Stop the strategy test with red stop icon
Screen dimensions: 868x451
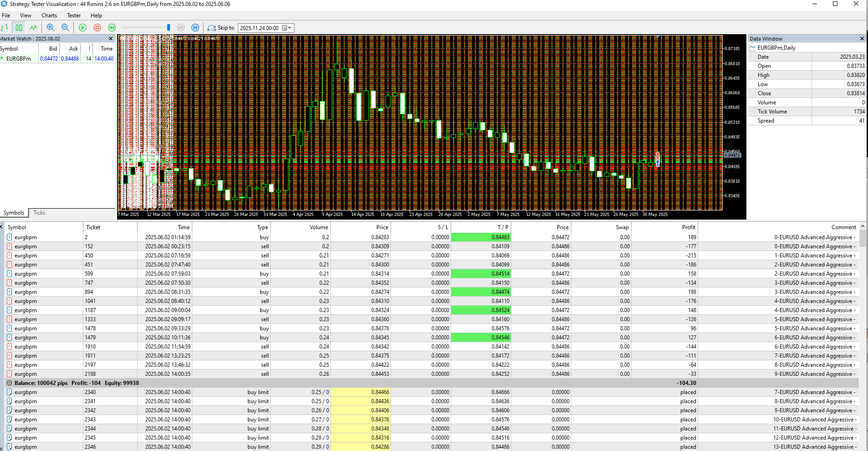coord(97,28)
